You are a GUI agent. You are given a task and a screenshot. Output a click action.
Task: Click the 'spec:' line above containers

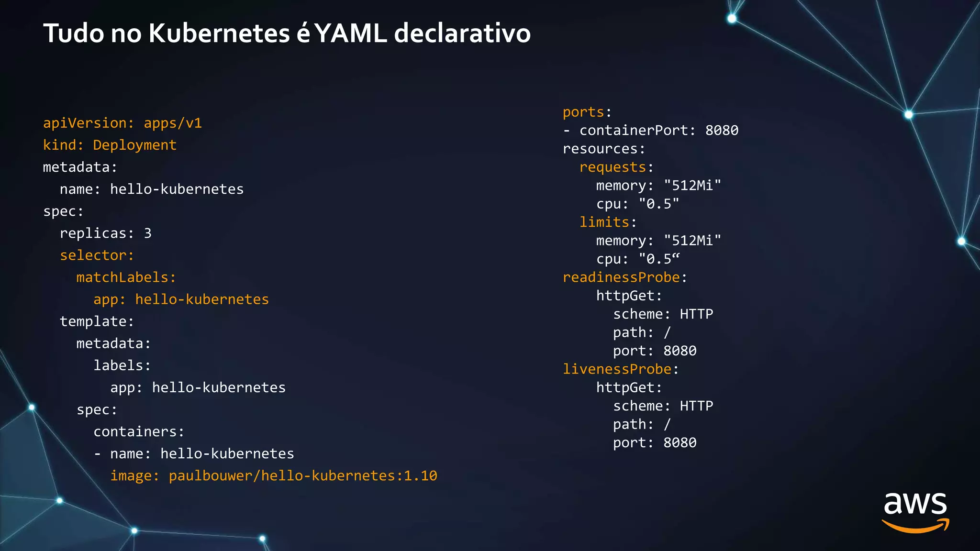coord(97,410)
